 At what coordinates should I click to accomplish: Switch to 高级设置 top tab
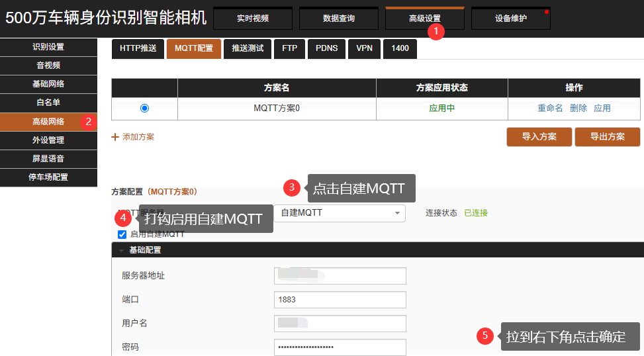point(425,19)
